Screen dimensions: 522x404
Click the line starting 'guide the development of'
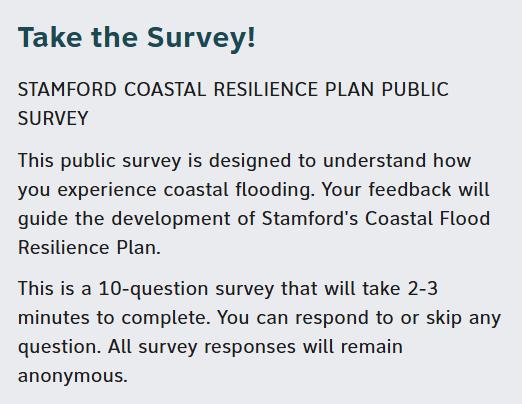coord(254,220)
